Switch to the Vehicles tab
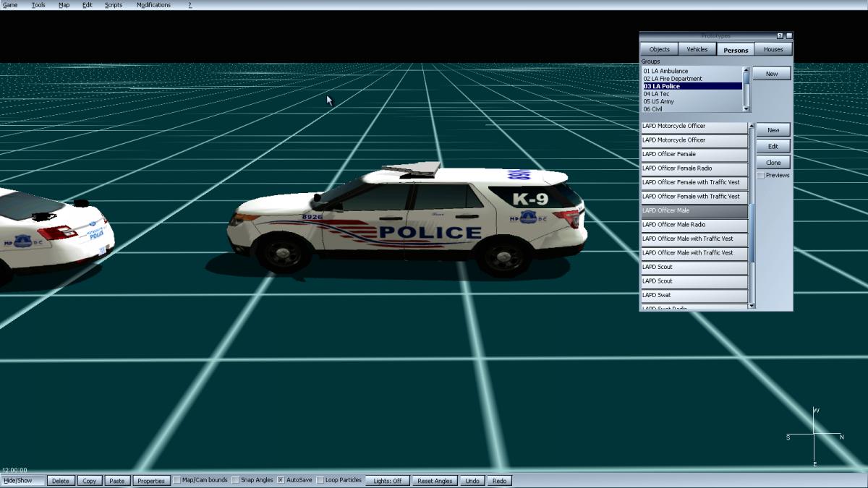This screenshot has width=868, height=488. (697, 50)
